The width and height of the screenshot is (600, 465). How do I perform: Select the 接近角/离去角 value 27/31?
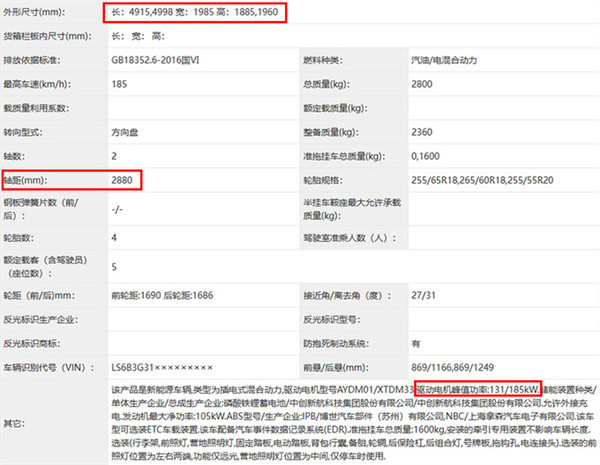click(x=422, y=297)
